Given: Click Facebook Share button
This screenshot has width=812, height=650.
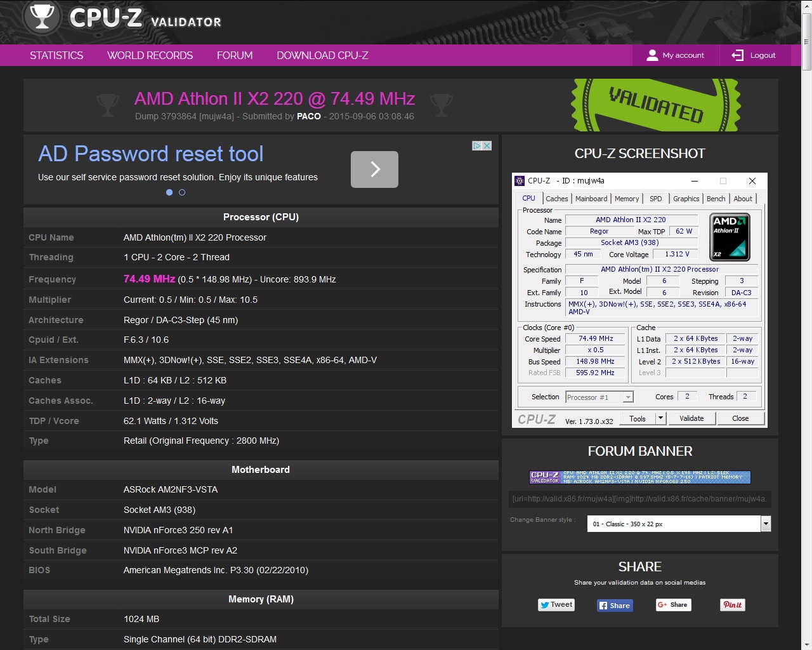Looking at the screenshot, I should [x=615, y=606].
